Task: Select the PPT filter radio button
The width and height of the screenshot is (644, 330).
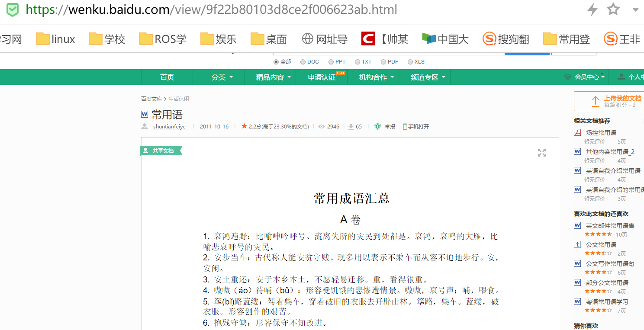Action: point(331,62)
